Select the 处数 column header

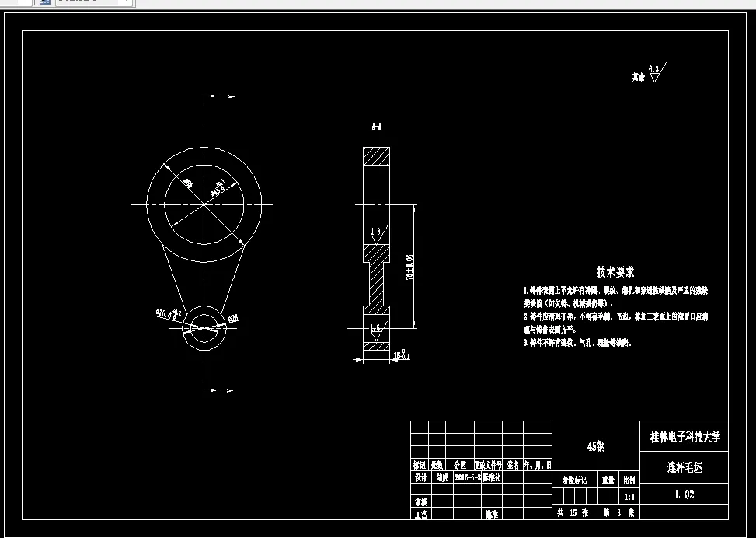point(437,465)
